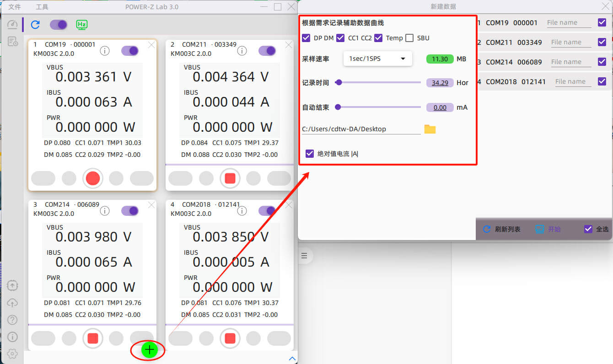
Task: Open the hamburger menu icon below the dialog
Action: [304, 256]
